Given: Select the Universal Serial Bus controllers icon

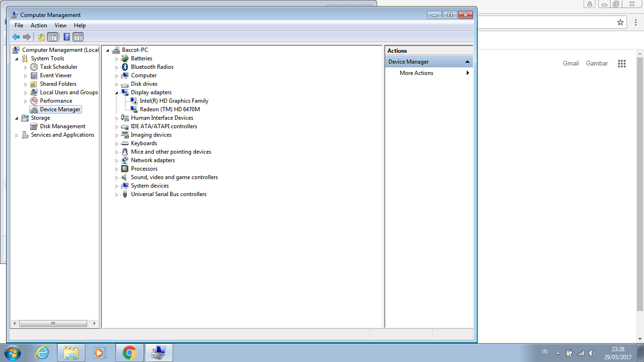Looking at the screenshot, I should 125,194.
